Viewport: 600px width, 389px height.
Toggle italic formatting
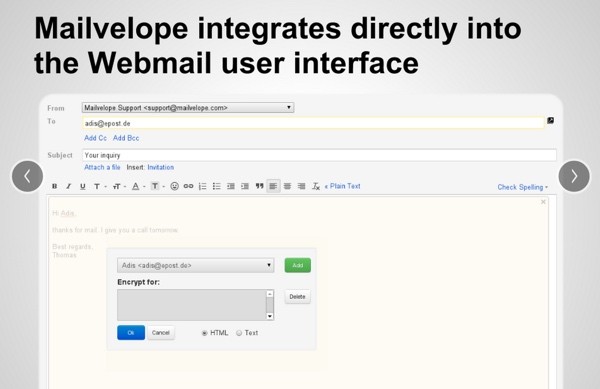click(x=68, y=186)
